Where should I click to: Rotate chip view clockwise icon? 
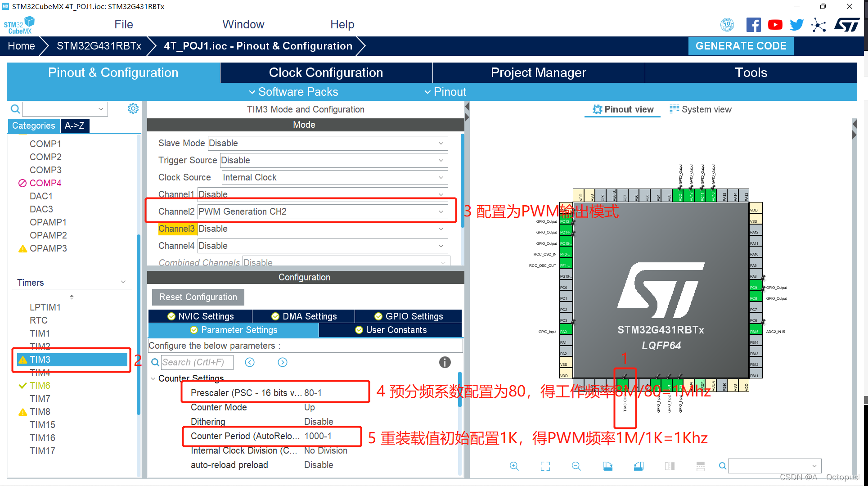point(607,466)
